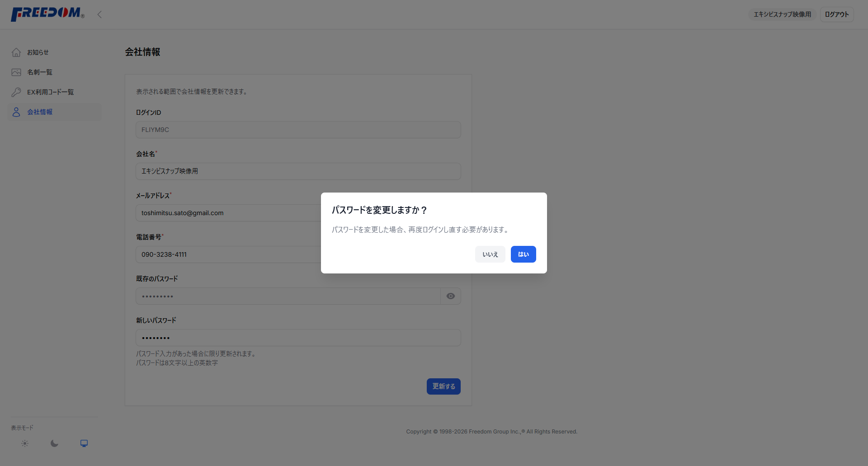Image resolution: width=868 pixels, height=466 pixels.
Task: Collapse the sidebar with the chevron arrow
Action: (99, 14)
